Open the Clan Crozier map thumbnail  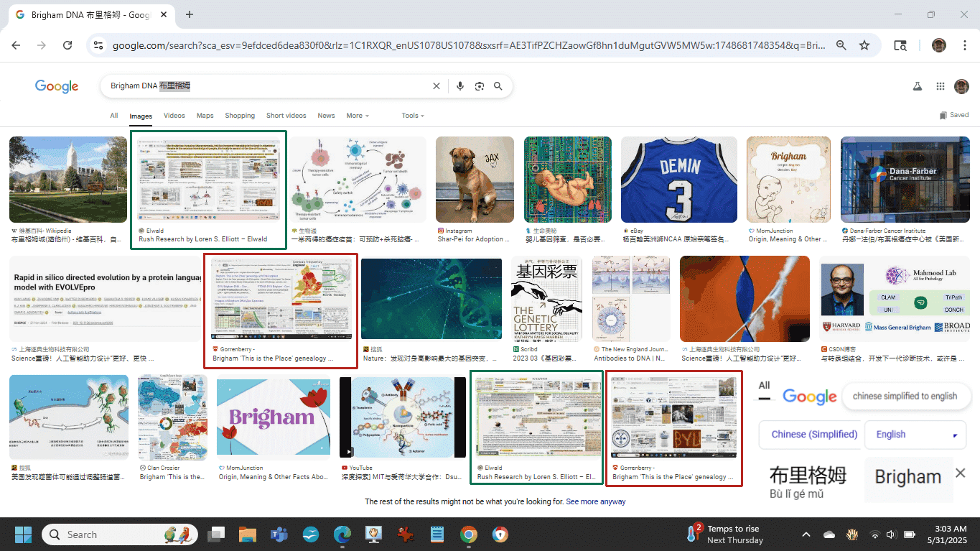tap(172, 417)
